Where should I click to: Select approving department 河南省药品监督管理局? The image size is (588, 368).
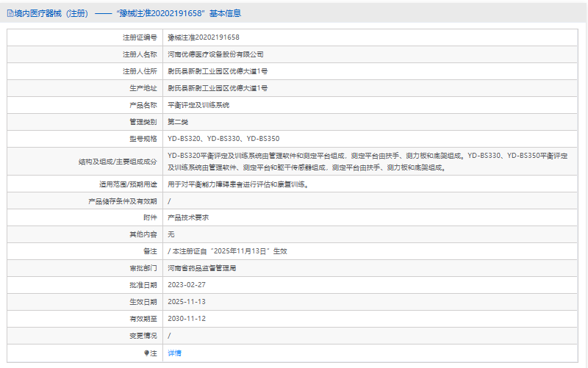(x=201, y=268)
